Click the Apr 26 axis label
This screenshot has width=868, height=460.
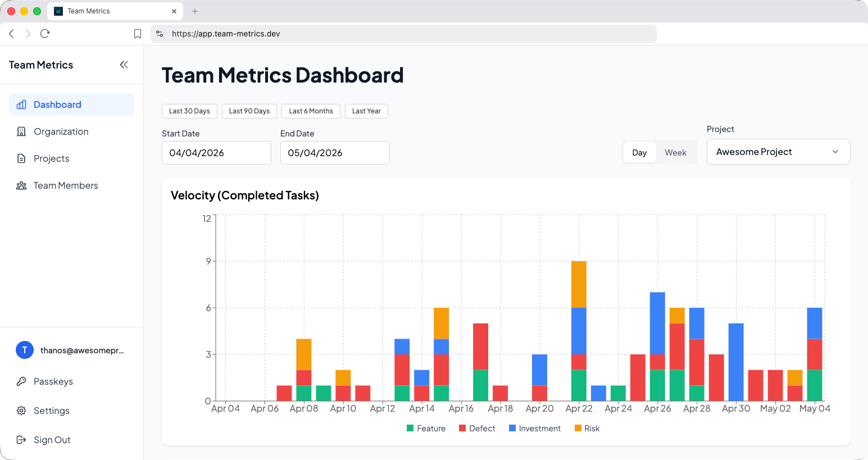click(x=657, y=408)
